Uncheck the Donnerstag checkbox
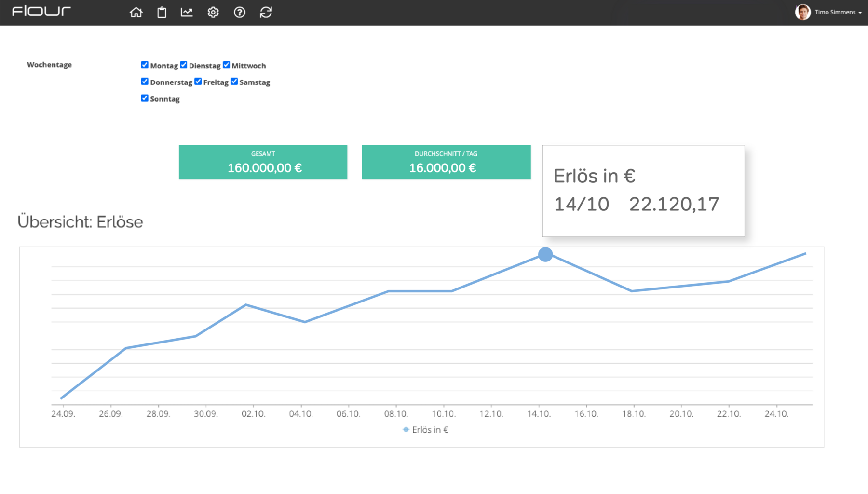 click(145, 82)
